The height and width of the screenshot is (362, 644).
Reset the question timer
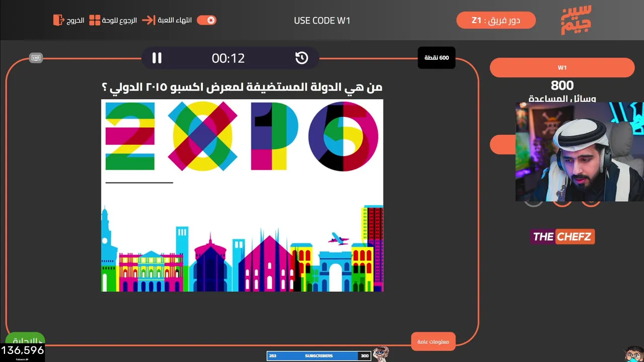(x=301, y=58)
